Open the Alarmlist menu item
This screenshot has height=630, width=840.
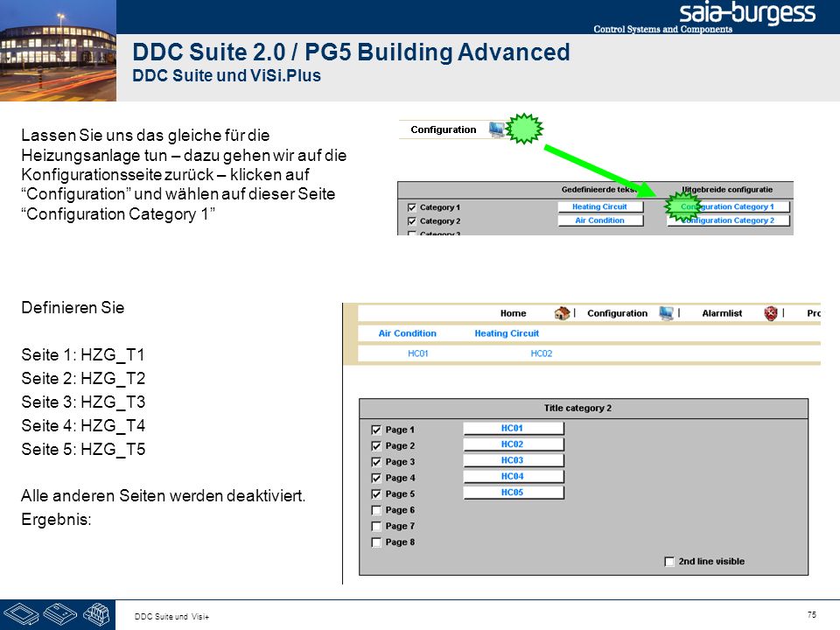pyautogui.click(x=722, y=313)
